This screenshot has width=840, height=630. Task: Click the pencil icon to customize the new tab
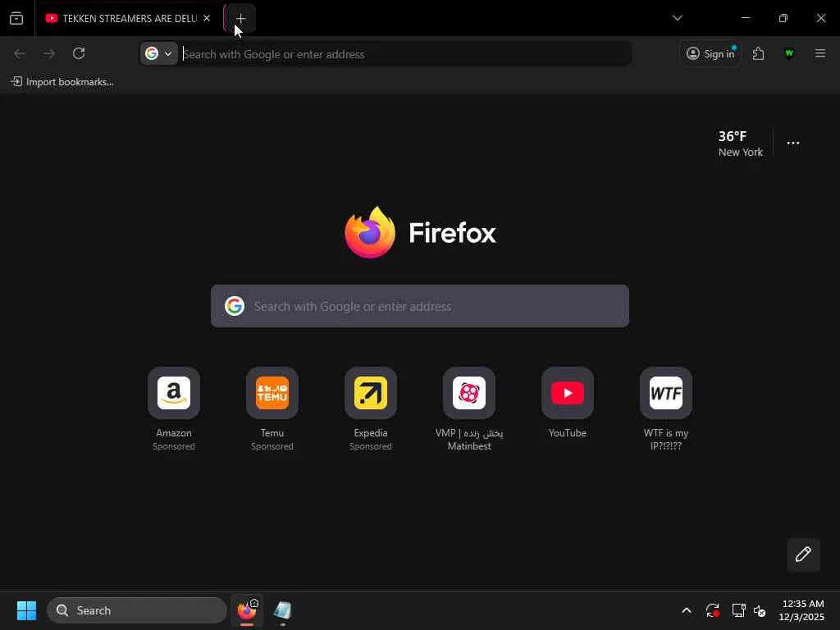point(803,555)
